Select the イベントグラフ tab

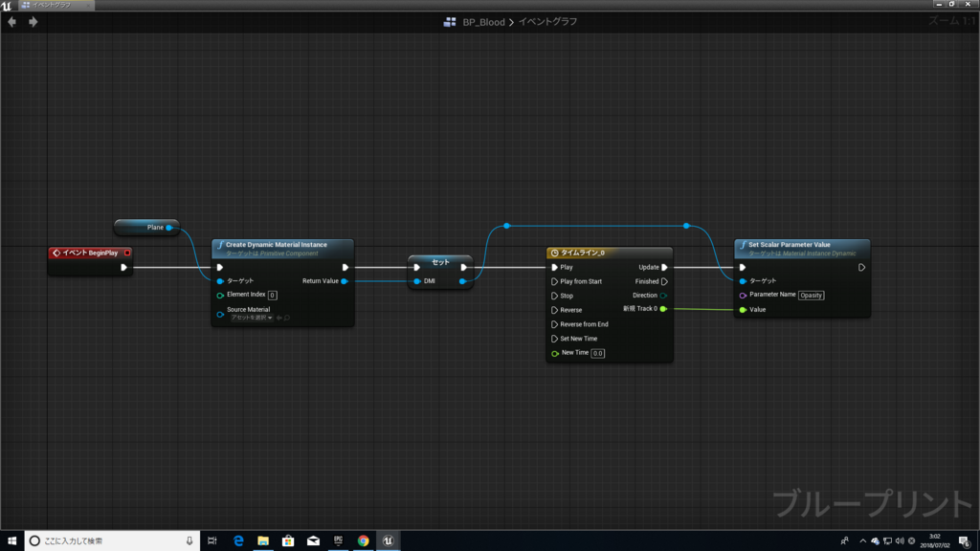(x=55, y=5)
